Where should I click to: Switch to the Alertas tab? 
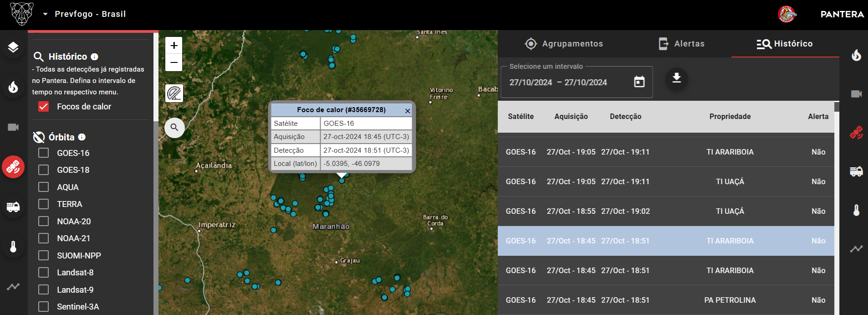point(682,44)
